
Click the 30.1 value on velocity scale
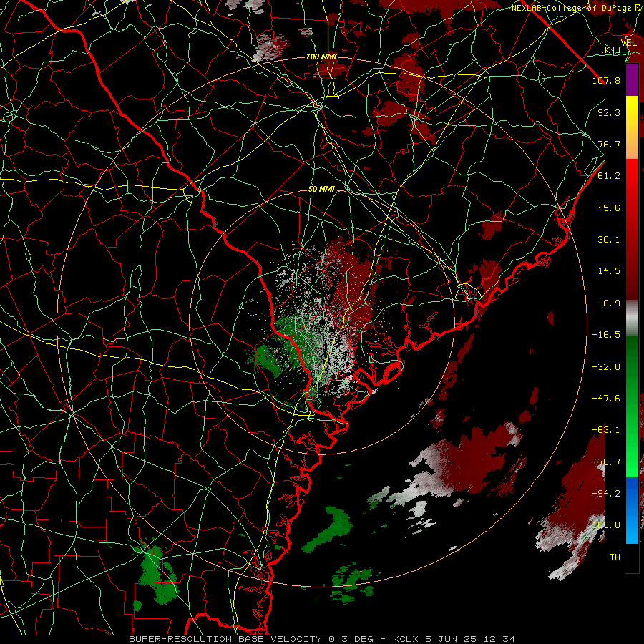point(609,240)
